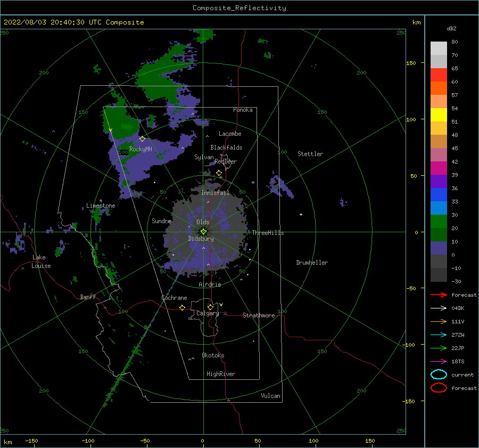
Task: Click the Limestone label
Action: [101, 206]
